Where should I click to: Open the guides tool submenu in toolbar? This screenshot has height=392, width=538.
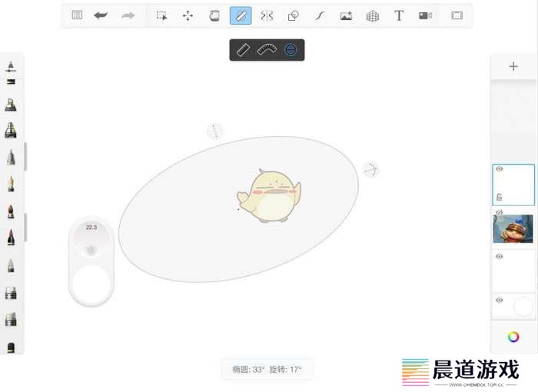[x=241, y=15]
